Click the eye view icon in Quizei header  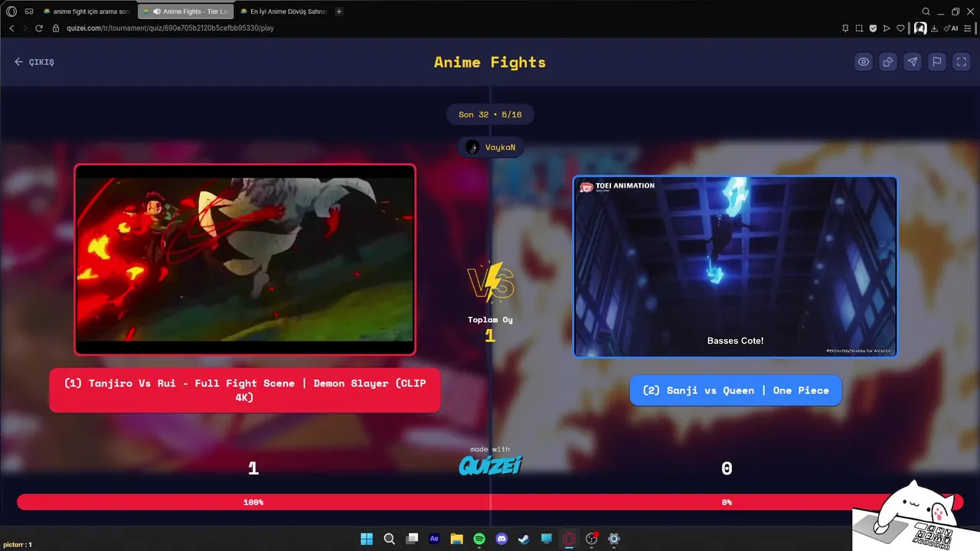pos(864,62)
